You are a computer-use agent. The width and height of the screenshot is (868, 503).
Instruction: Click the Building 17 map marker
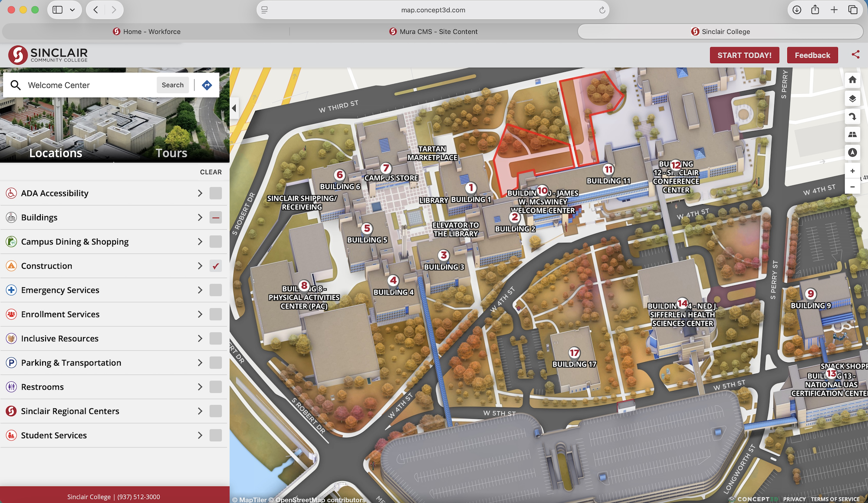coord(574,353)
